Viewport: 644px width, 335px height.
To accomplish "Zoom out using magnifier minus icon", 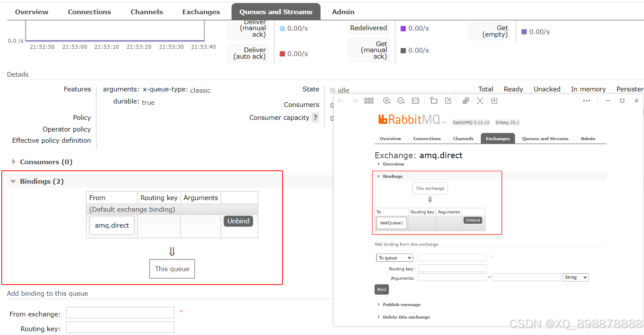I will [401, 100].
